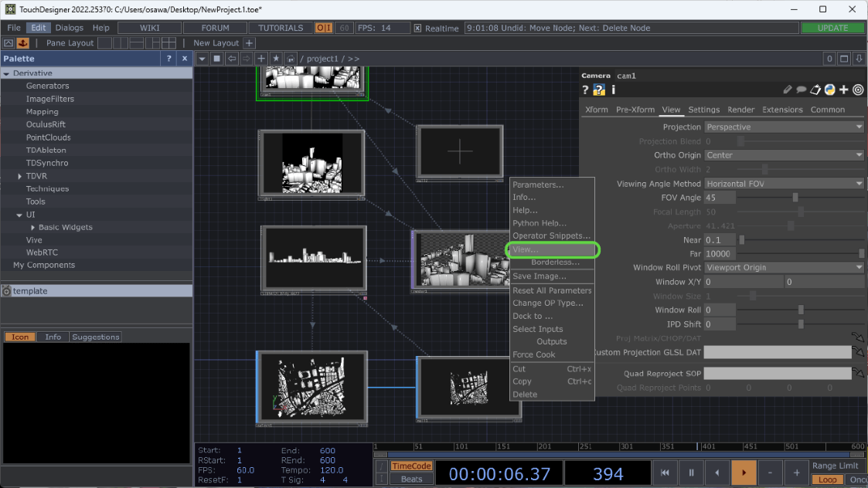The height and width of the screenshot is (488, 868).
Task: Close the Palette panel
Action: pyautogui.click(x=185, y=58)
